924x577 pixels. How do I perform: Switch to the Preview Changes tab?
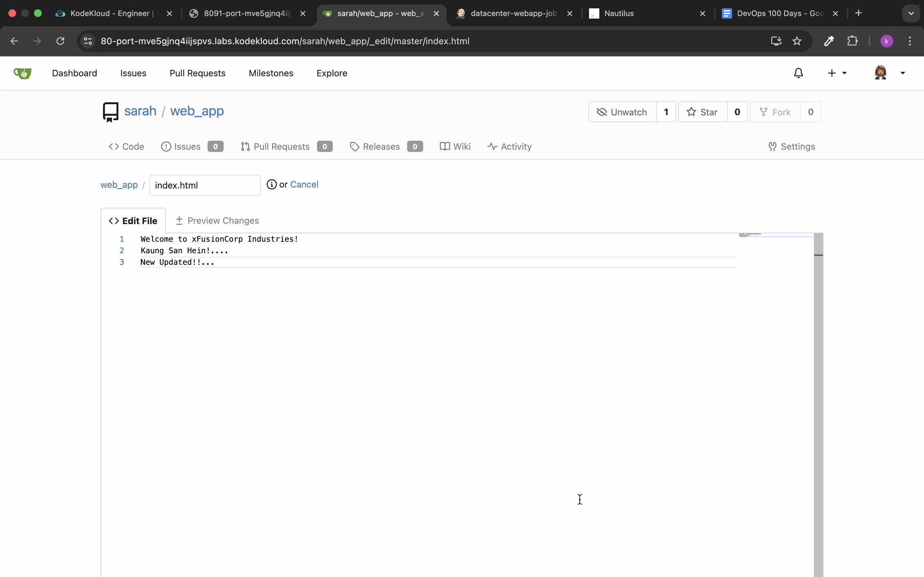[x=217, y=221]
